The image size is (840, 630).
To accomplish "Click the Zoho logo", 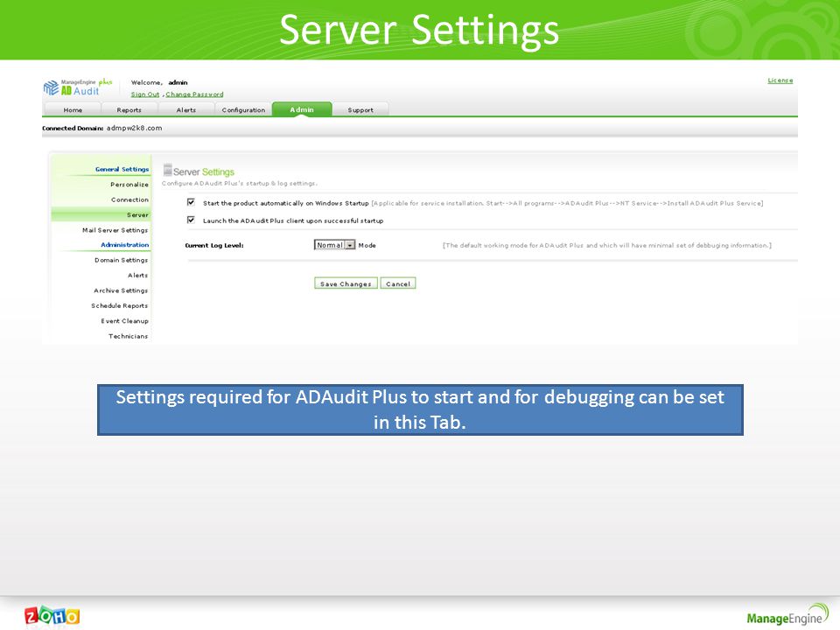I will coord(52,617).
